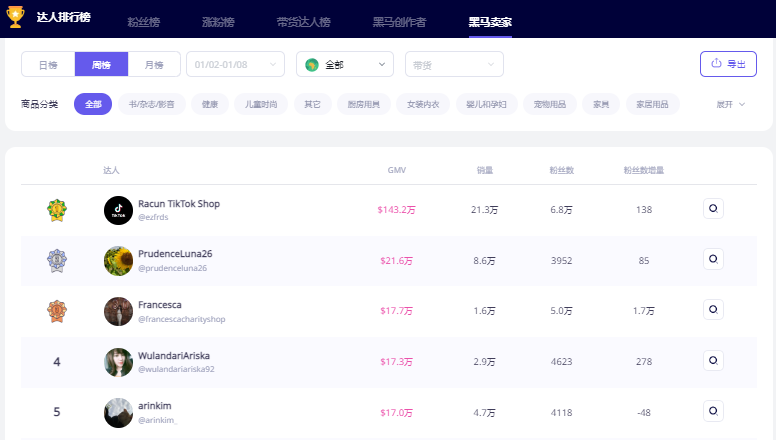The width and height of the screenshot is (776, 440).
Task: Click the 粉丝数 column header
Action: pos(562,170)
